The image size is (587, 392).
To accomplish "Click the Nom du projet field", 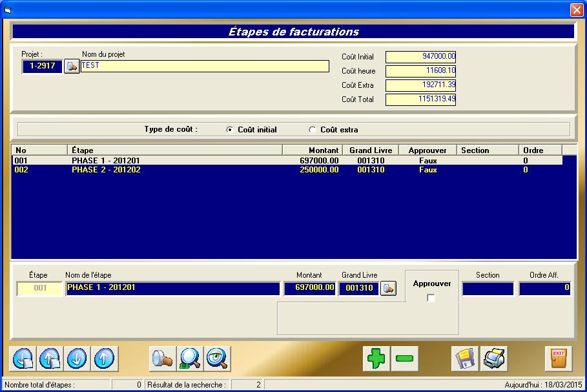I will [205, 66].
